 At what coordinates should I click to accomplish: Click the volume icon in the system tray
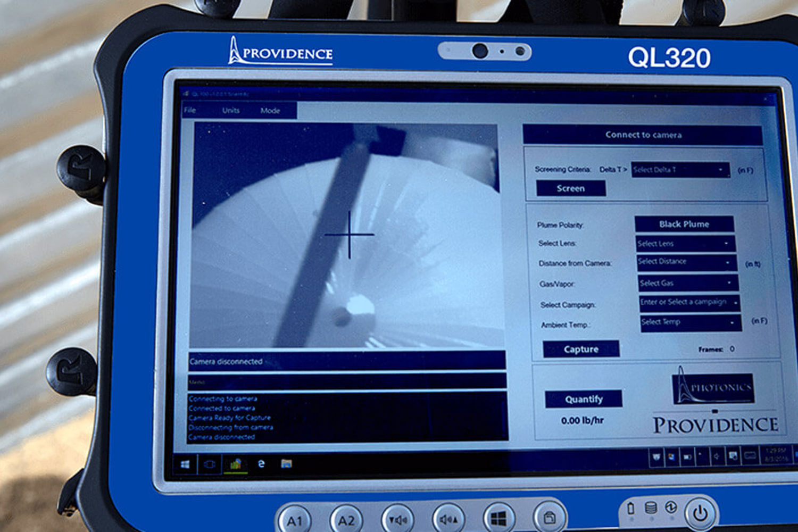(x=717, y=456)
